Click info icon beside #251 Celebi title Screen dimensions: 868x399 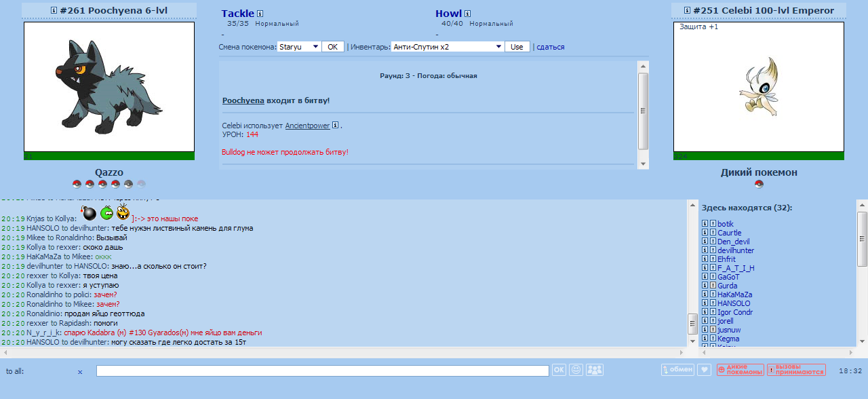[687, 10]
